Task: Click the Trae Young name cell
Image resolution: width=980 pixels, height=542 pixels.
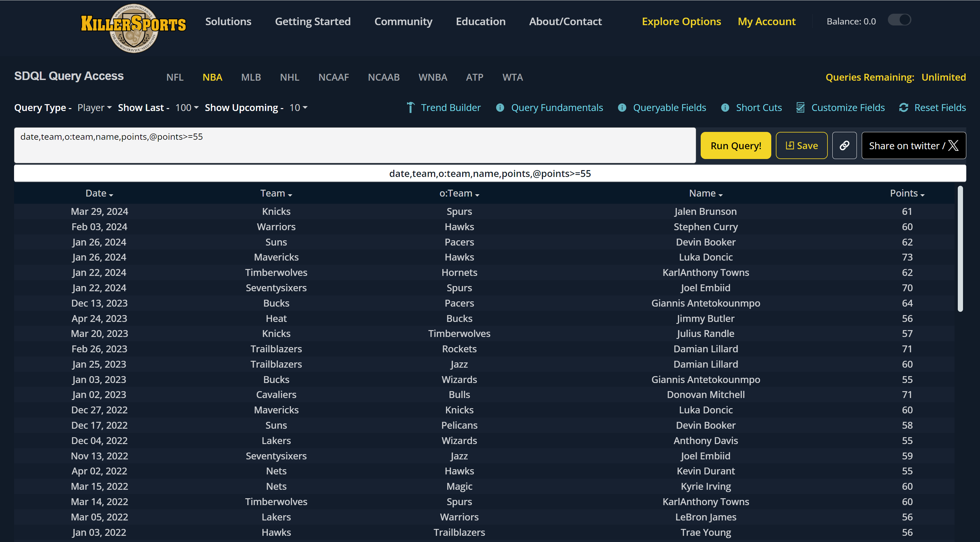Action: [706, 532]
